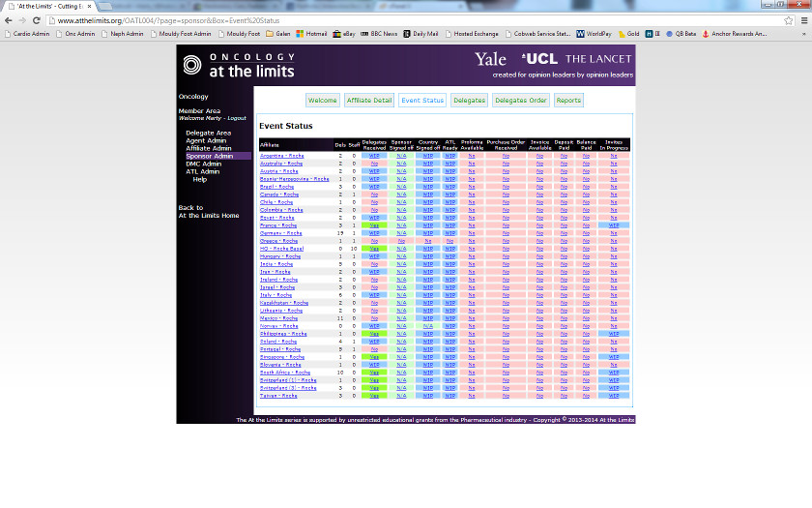The image size is (812, 508).
Task: Click Norway's Country Signed off N/A cell
Action: (427, 326)
